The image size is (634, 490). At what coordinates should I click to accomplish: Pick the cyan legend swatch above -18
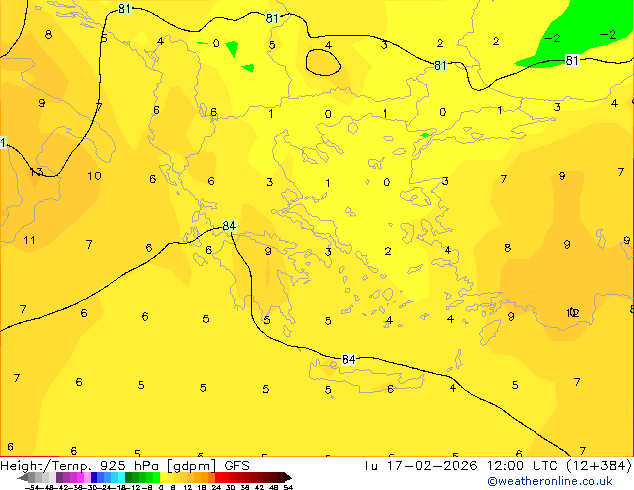coord(121,477)
